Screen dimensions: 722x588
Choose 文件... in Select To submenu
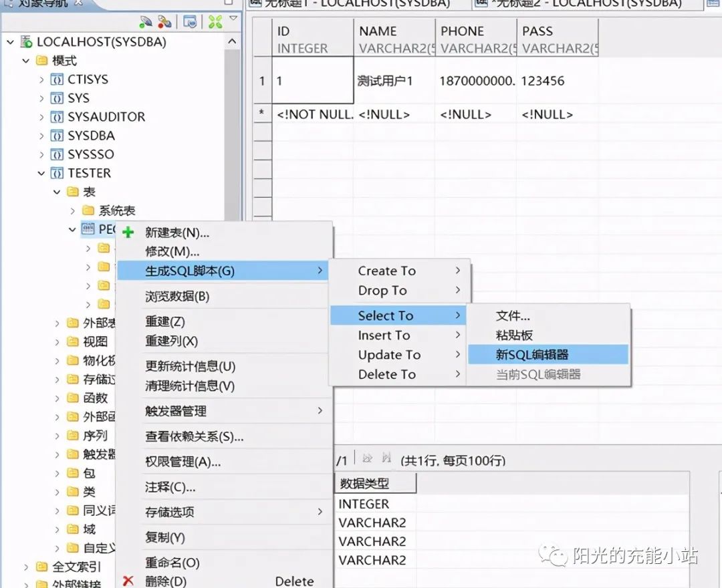pos(548,315)
